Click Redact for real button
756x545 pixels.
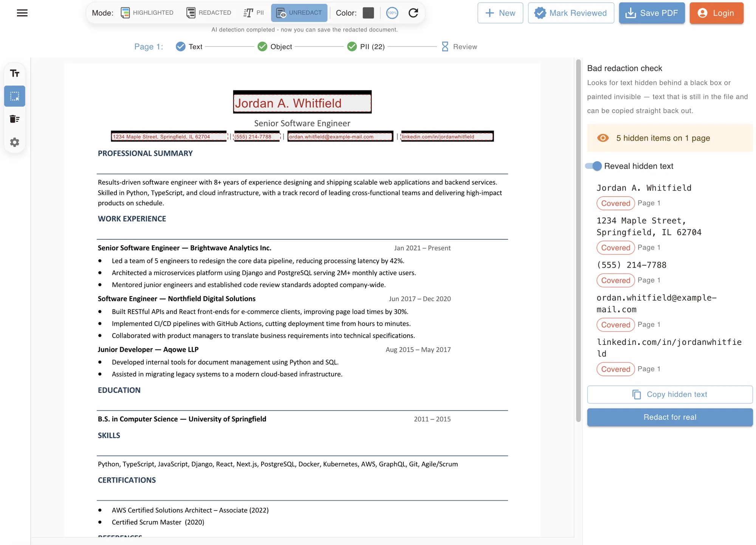click(x=670, y=417)
